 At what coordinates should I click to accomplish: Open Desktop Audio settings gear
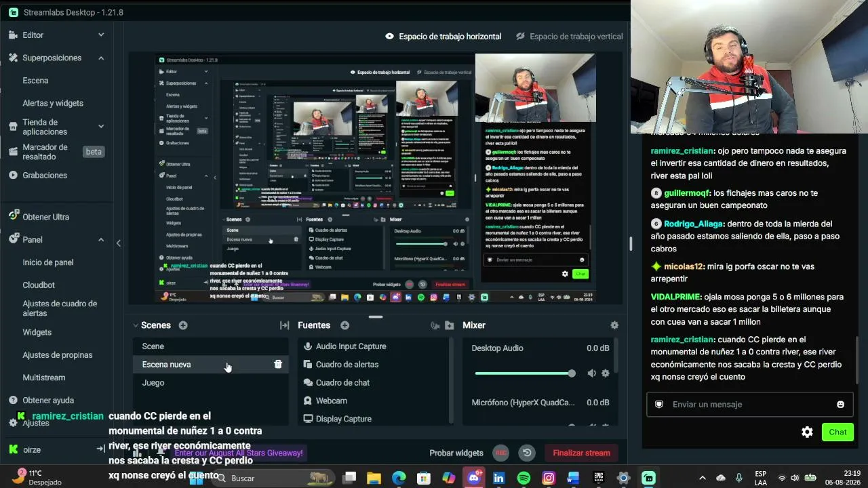[606, 373]
